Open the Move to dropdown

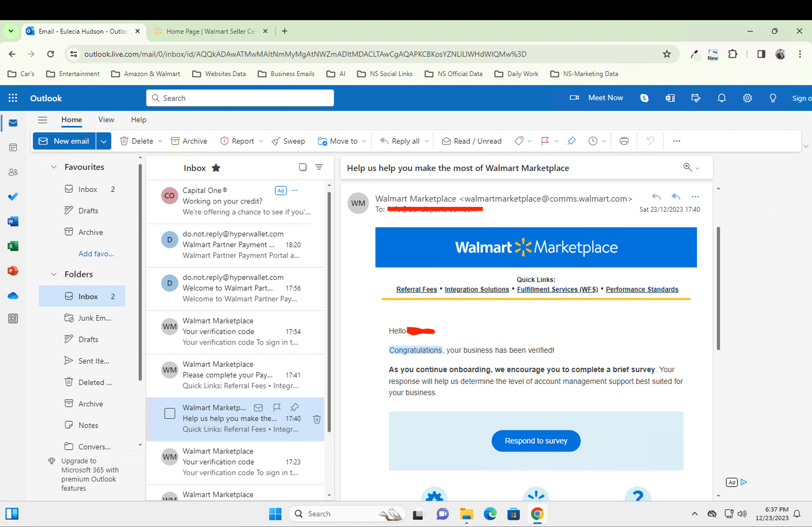342,141
